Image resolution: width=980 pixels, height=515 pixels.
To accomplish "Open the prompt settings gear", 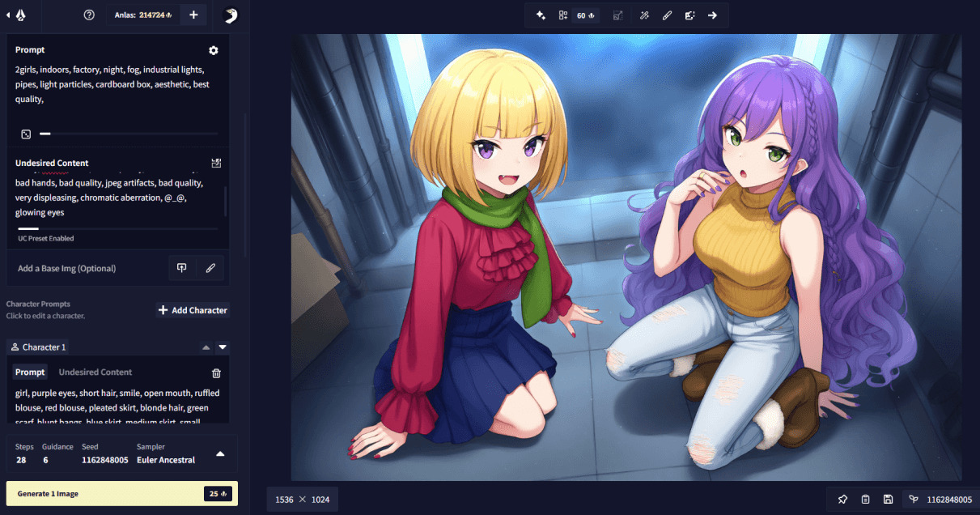I will [x=214, y=50].
